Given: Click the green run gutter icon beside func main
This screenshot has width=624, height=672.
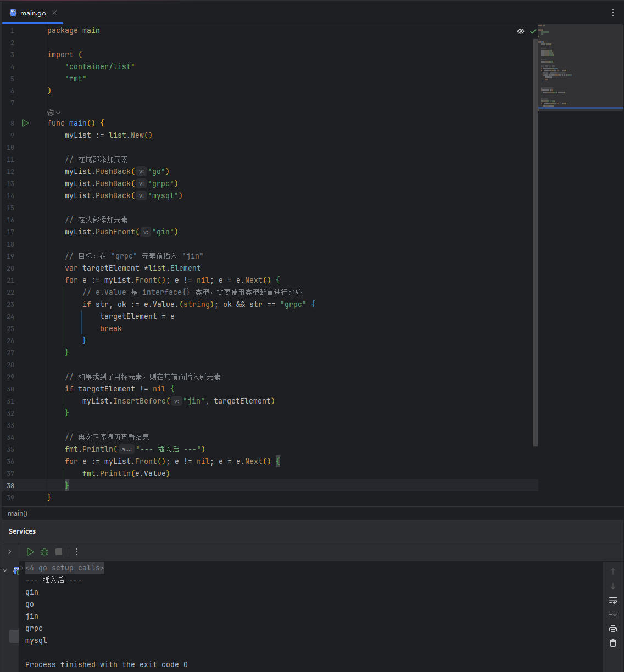Looking at the screenshot, I should 25,123.
